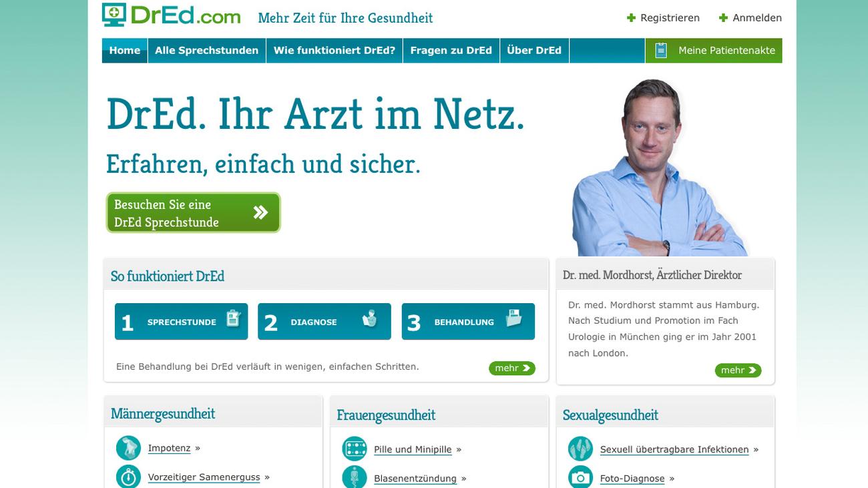This screenshot has height=488, width=868.
Task: Select step 1 Sprechstunde button
Action: point(181,322)
